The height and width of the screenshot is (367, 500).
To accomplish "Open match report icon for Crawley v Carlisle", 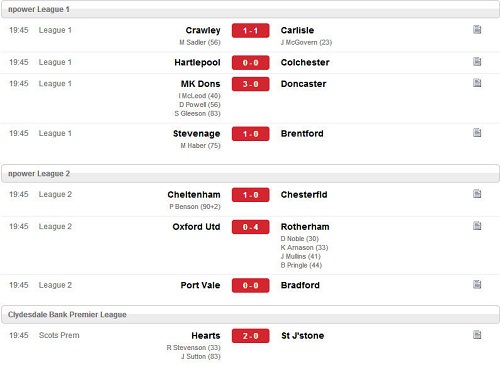I will (477, 29).
